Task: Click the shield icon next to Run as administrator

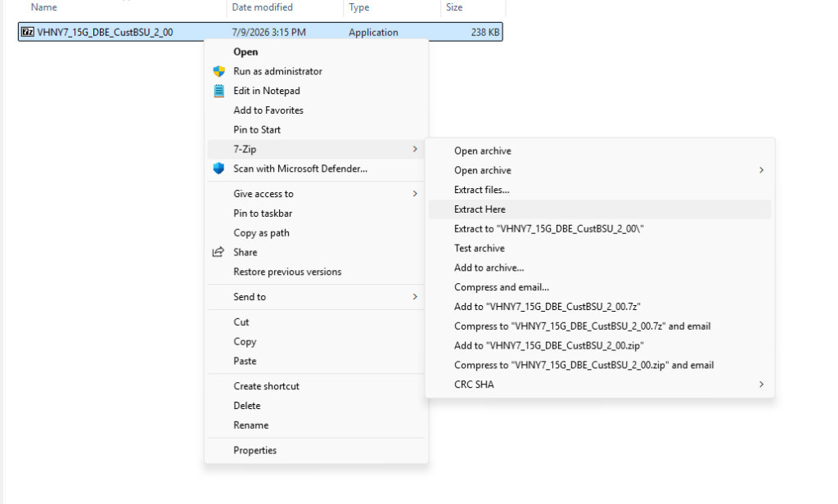Action: point(219,71)
